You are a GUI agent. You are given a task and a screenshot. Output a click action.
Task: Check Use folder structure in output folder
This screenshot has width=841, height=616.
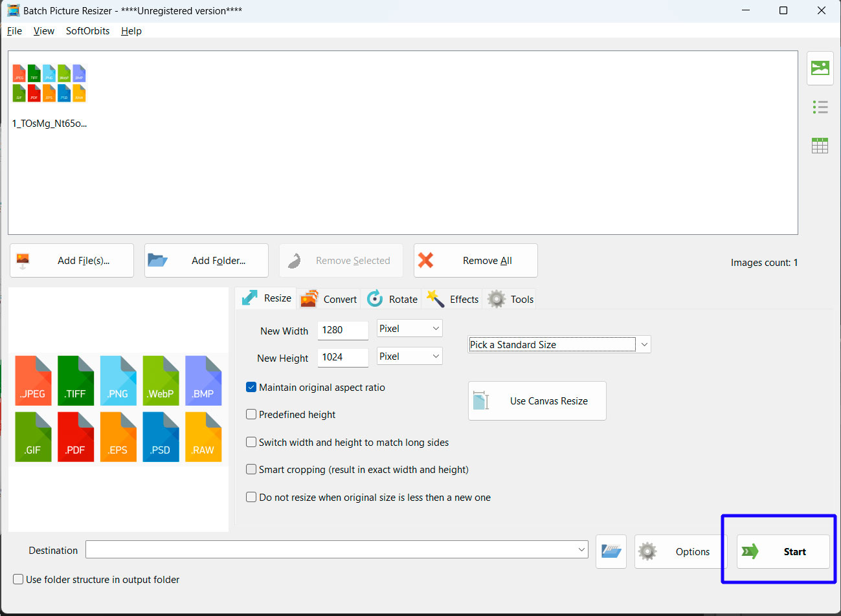tap(18, 579)
